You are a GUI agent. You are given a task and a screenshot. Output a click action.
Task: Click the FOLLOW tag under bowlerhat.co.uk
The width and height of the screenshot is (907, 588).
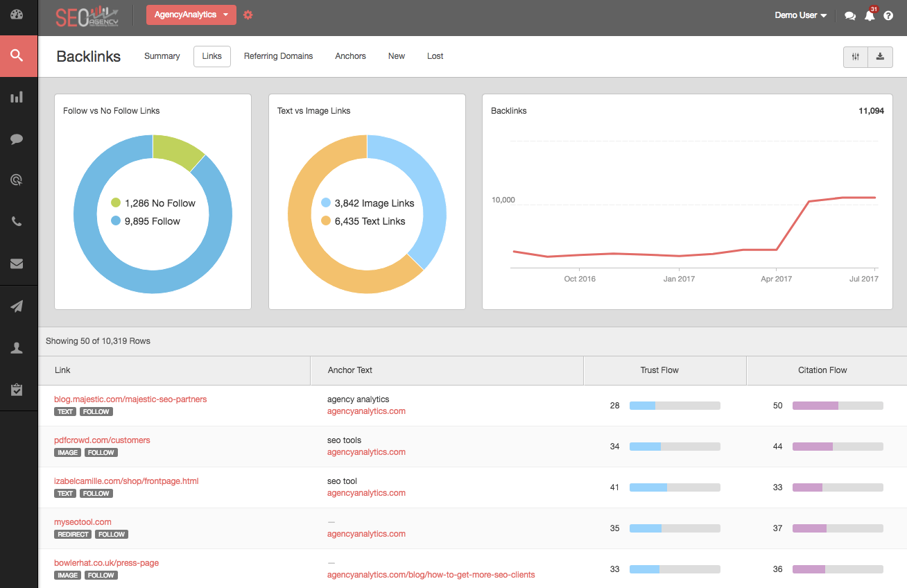coord(101,576)
